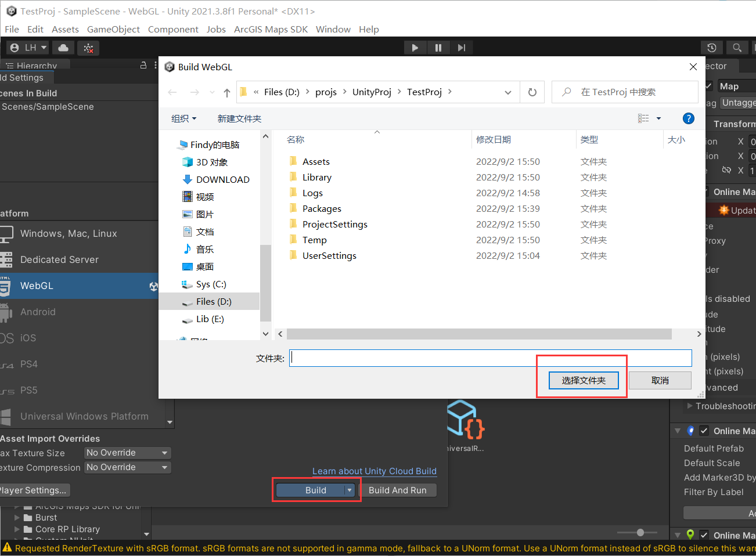Go up one folder level
The height and width of the screenshot is (556, 756).
[227, 92]
